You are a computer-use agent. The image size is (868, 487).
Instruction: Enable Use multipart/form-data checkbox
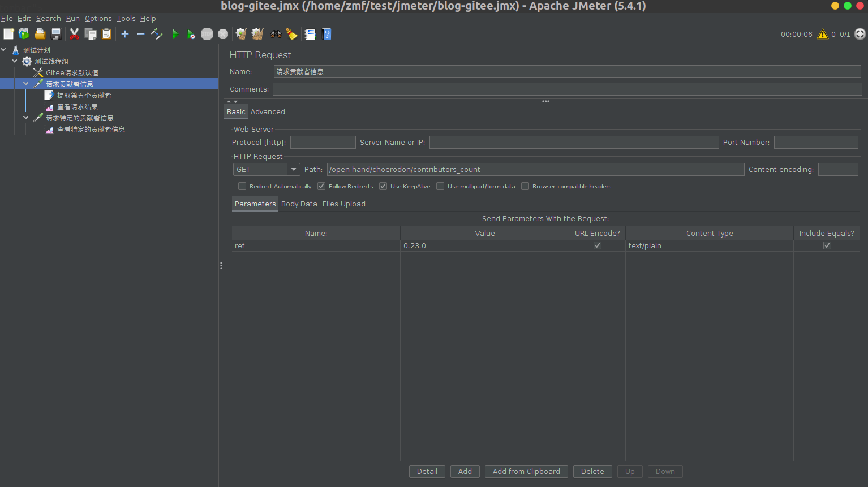(440, 186)
